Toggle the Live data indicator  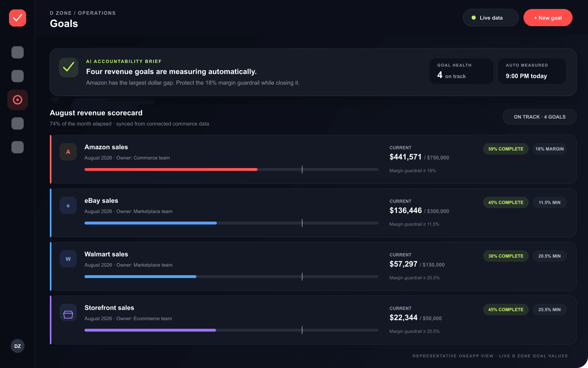pyautogui.click(x=490, y=18)
